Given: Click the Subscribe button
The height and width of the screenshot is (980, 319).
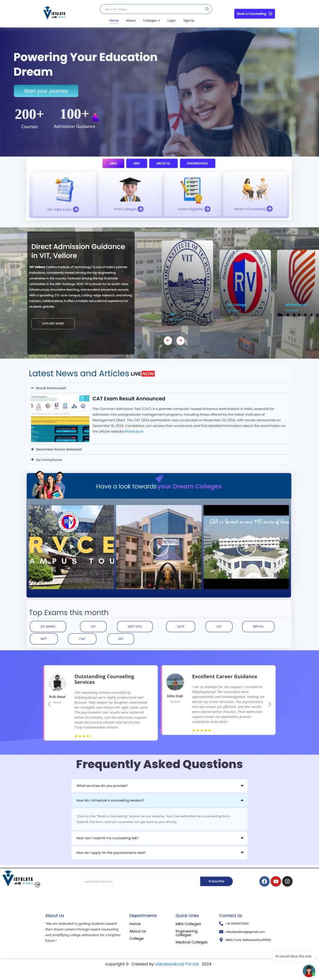Looking at the screenshot, I should tap(216, 881).
